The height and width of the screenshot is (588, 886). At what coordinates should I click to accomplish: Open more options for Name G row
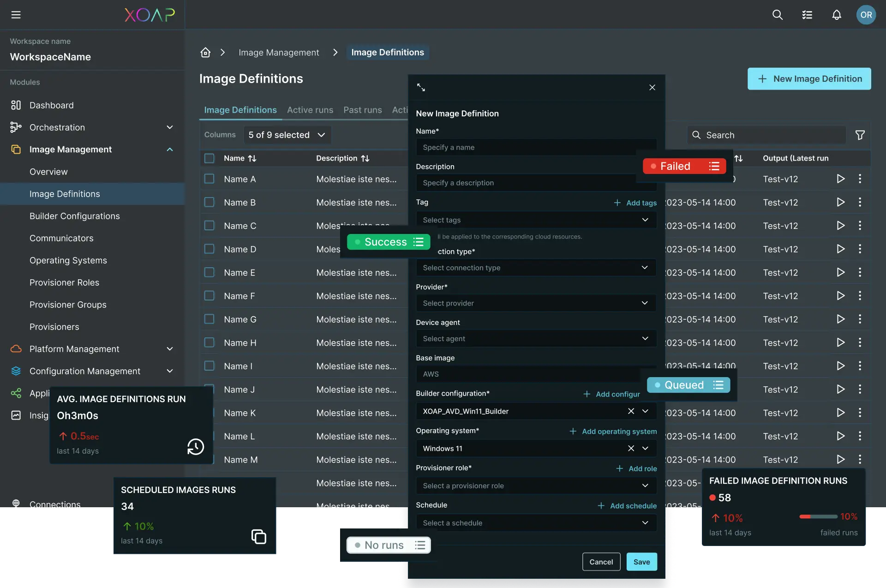(x=860, y=319)
